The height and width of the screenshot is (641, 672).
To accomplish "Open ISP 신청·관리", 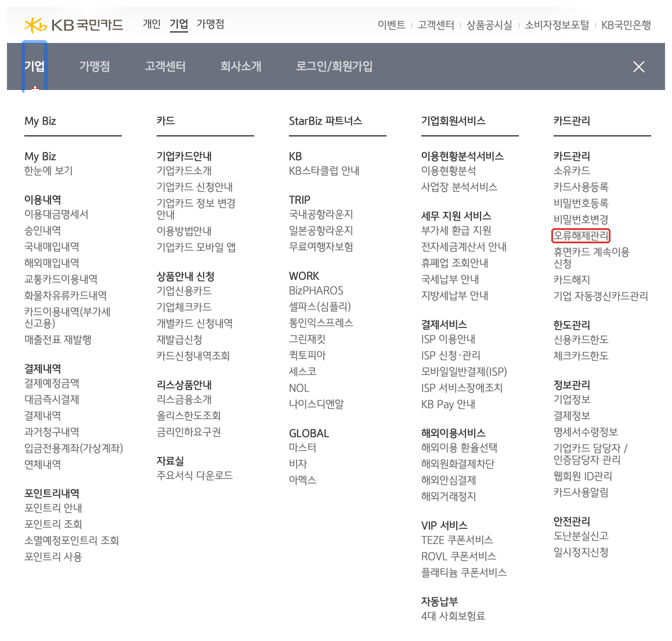I will (x=450, y=356).
